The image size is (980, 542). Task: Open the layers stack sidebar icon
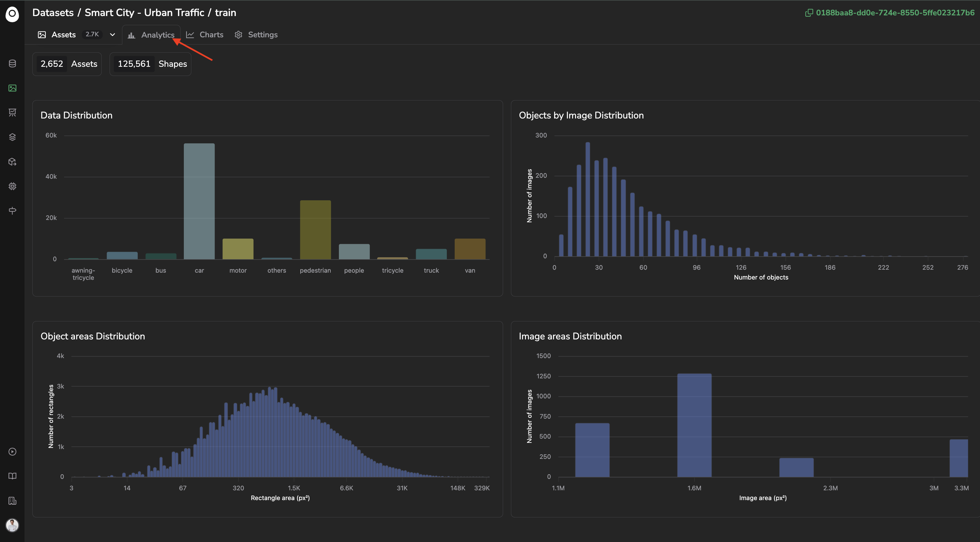click(x=12, y=137)
